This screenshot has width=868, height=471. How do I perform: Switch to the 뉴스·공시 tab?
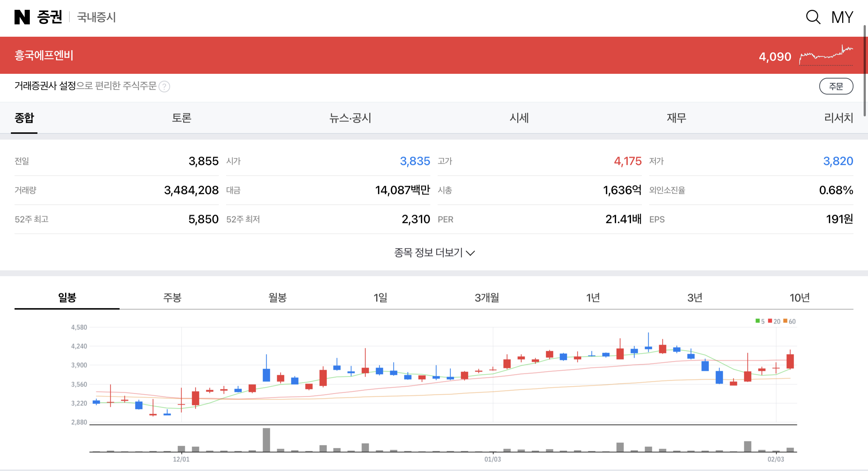coord(350,118)
